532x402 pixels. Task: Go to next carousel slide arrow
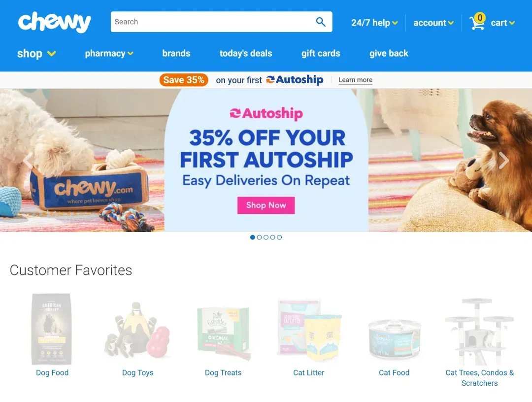(x=503, y=160)
